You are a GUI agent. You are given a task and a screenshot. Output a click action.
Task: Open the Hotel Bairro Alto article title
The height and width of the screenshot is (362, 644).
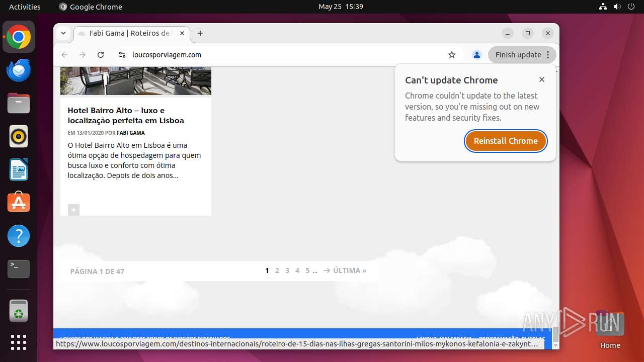point(126,115)
